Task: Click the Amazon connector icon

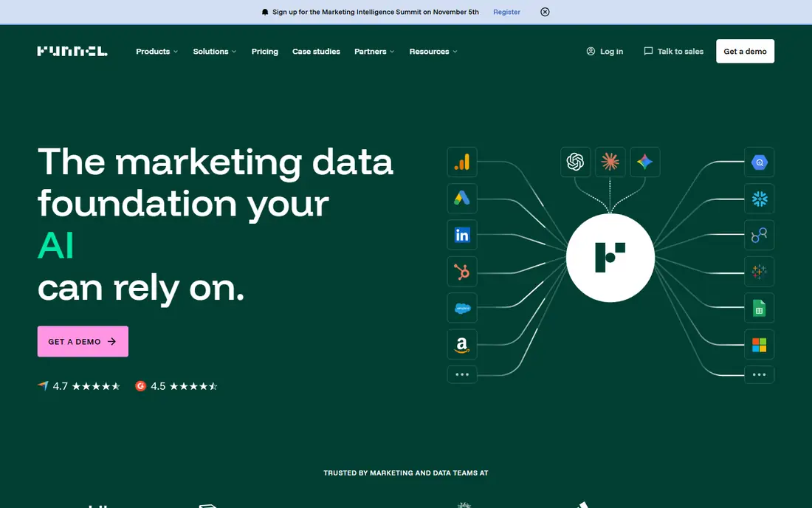Action: pos(462,344)
